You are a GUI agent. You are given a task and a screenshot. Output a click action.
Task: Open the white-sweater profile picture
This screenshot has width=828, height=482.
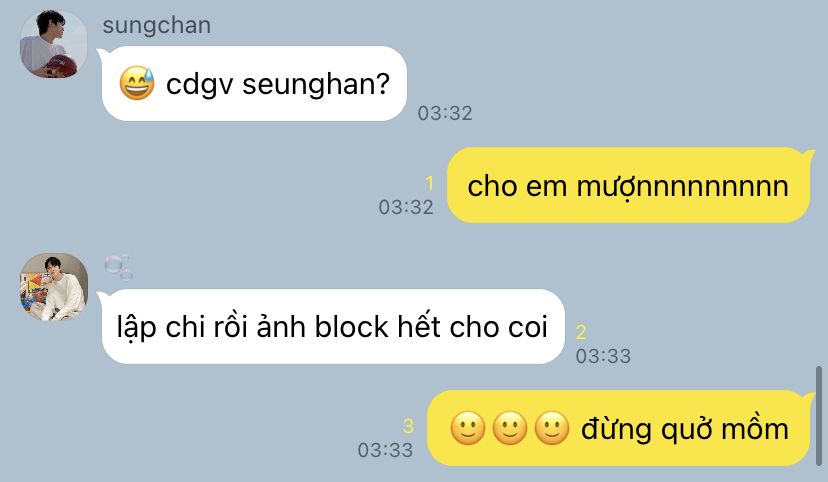click(x=53, y=287)
